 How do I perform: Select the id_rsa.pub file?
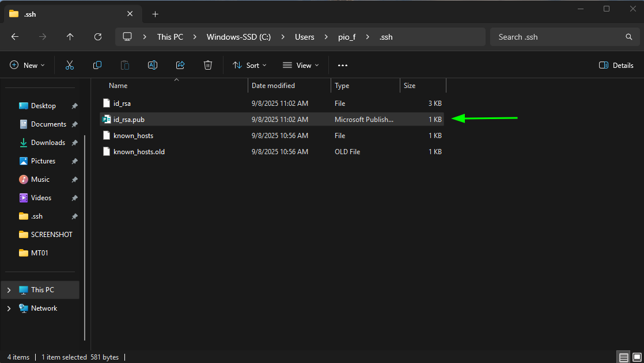coord(129,120)
